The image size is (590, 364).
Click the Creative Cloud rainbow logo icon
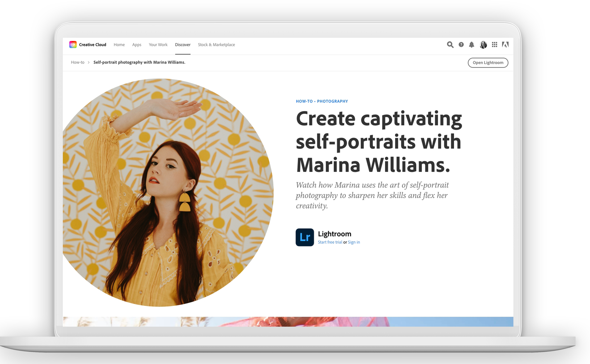[x=73, y=45]
